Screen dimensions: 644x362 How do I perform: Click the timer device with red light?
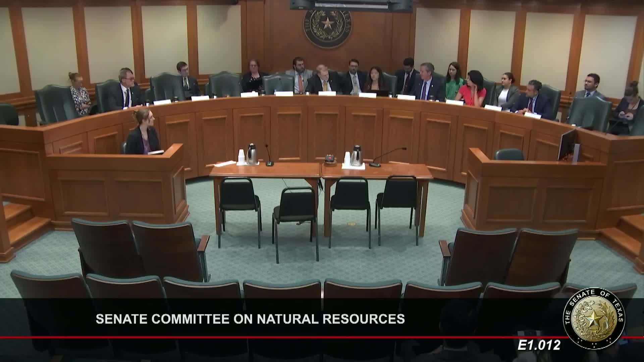point(330,157)
